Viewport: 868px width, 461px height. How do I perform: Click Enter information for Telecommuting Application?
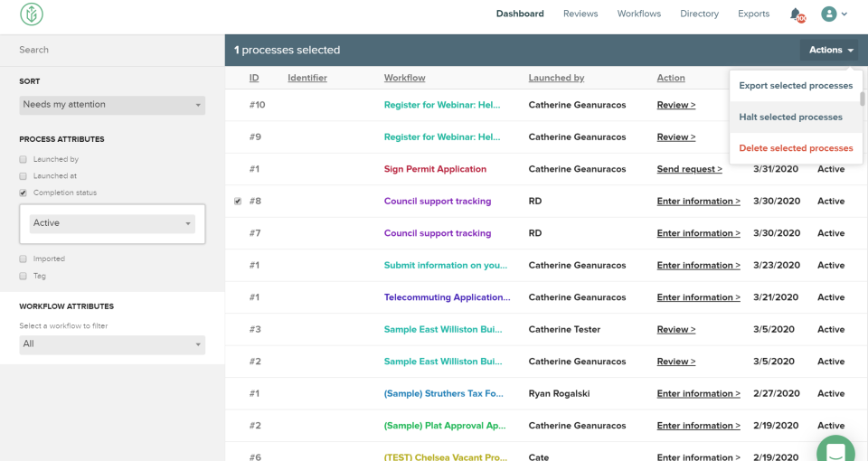pyautogui.click(x=699, y=297)
